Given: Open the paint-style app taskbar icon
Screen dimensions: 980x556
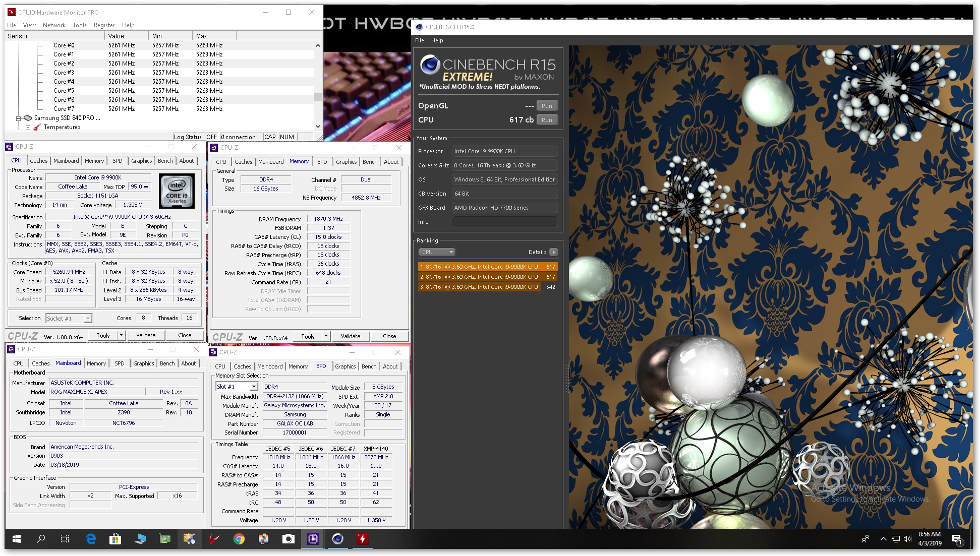Looking at the screenshot, I should coord(189,539).
